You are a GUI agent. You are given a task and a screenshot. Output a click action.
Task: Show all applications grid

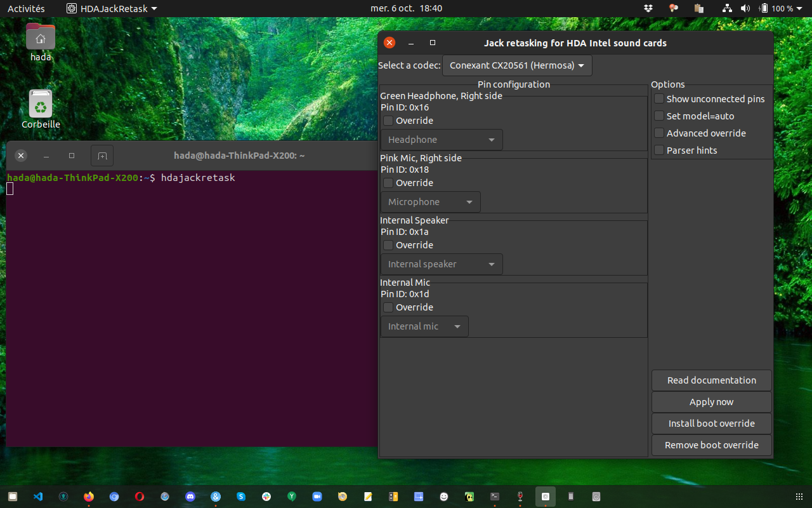tap(799, 497)
